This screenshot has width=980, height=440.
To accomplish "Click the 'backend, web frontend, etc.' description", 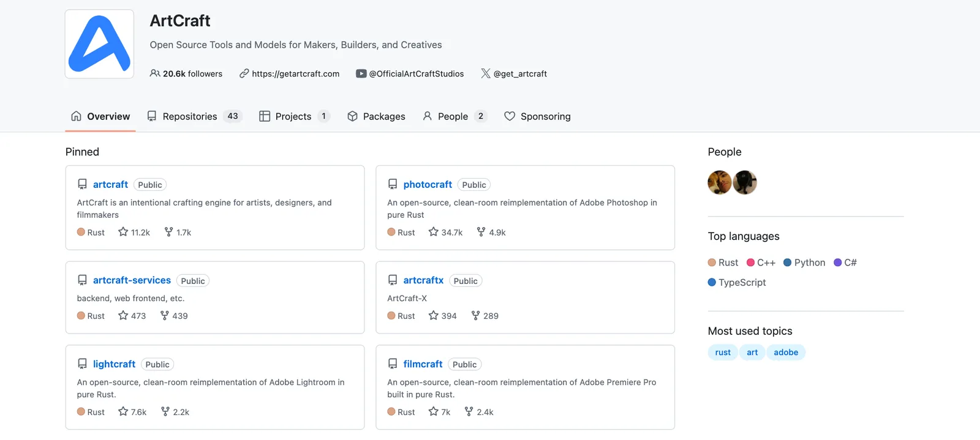I will click(130, 298).
